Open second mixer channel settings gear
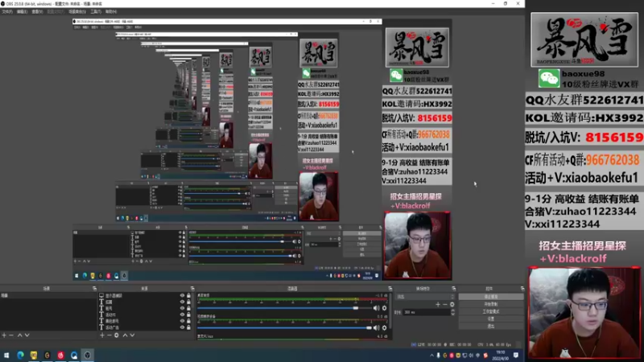 point(385,328)
